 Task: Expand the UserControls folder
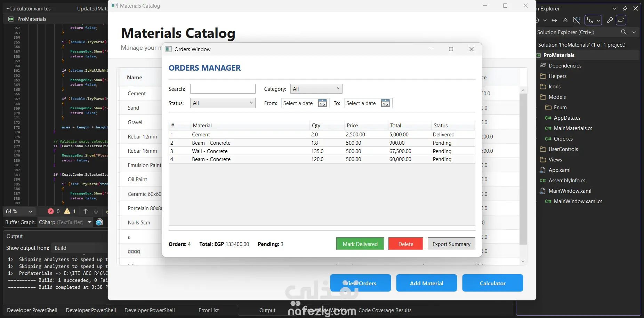point(563,149)
